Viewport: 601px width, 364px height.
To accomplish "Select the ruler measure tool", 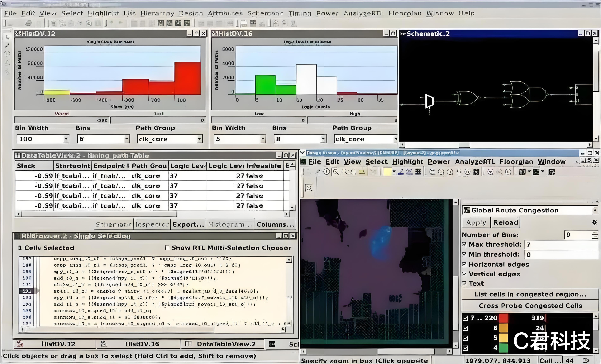I will [x=362, y=172].
